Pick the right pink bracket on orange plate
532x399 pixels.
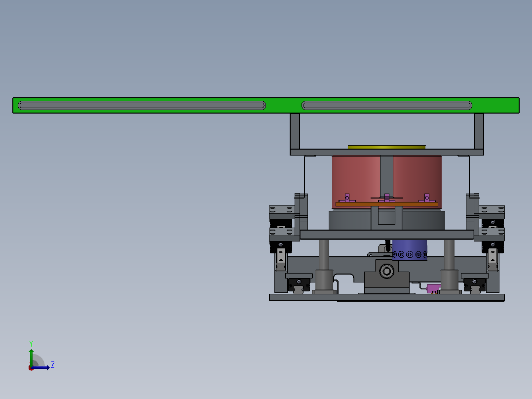point(427,199)
